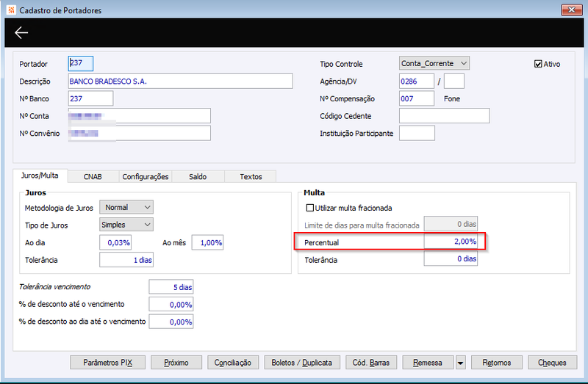588x384 pixels.
Task: Open the Metodologia de Juros dropdown
Action: 126,207
